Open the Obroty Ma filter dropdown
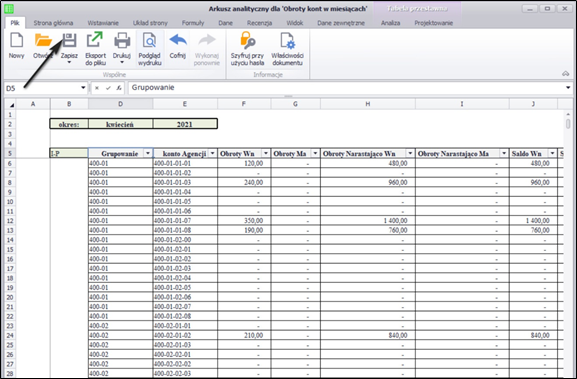This screenshot has height=379, width=577. (315, 153)
